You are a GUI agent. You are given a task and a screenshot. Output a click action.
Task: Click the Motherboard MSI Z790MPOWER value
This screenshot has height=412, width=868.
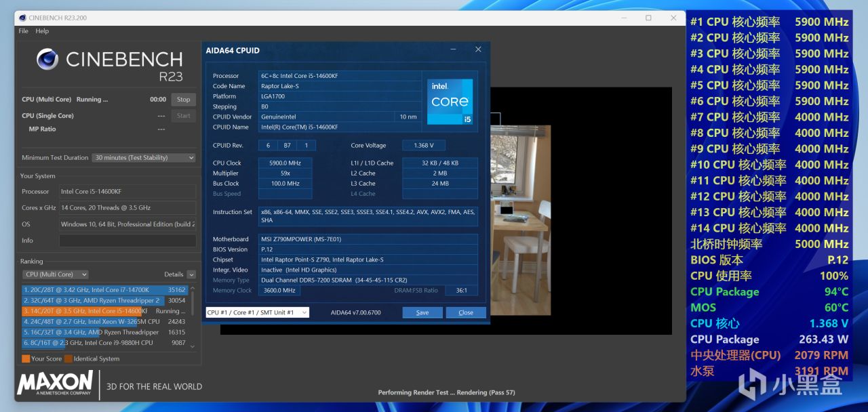tap(368, 239)
